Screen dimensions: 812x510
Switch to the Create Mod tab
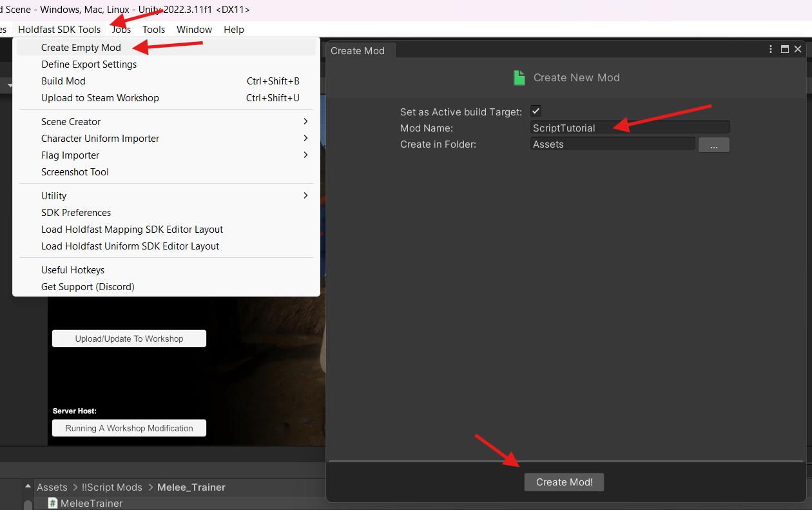click(x=358, y=51)
